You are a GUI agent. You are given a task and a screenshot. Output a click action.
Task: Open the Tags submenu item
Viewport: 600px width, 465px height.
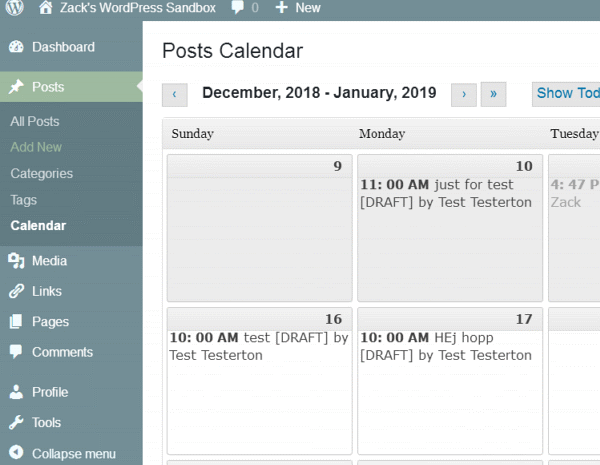tap(24, 200)
